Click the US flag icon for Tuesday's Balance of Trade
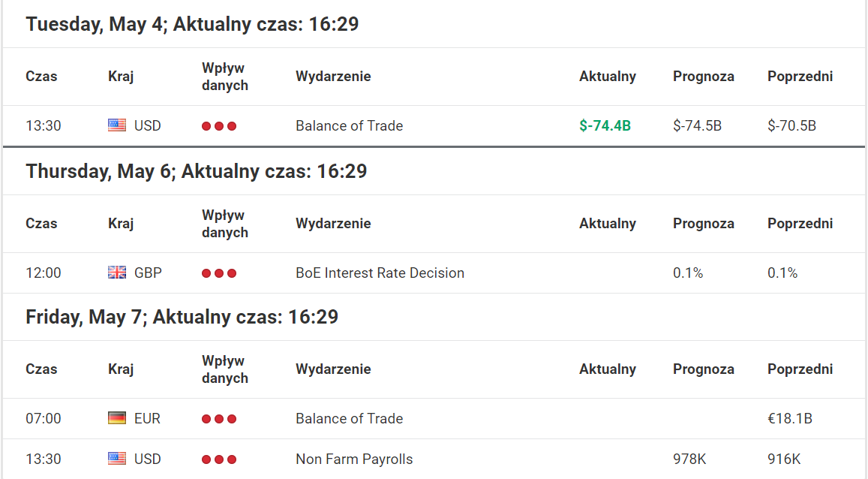This screenshot has width=868, height=479. click(x=117, y=125)
